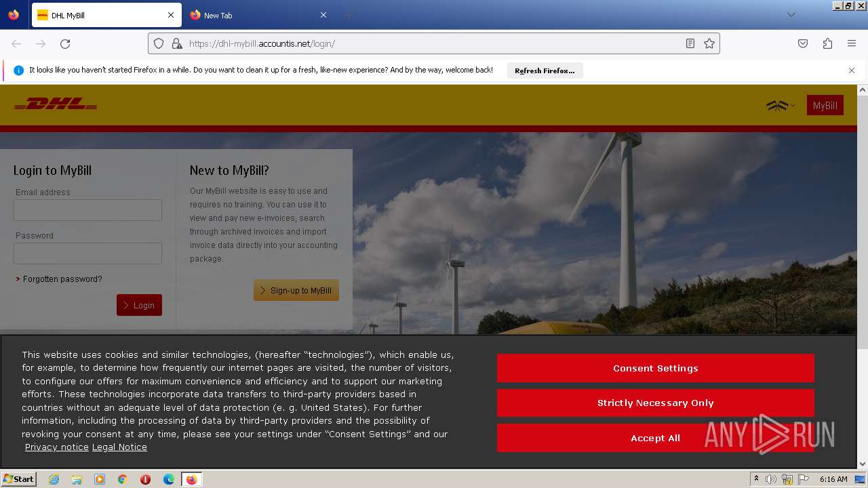Open Consent Settings for cookies
The image size is (868, 488).
tap(655, 368)
